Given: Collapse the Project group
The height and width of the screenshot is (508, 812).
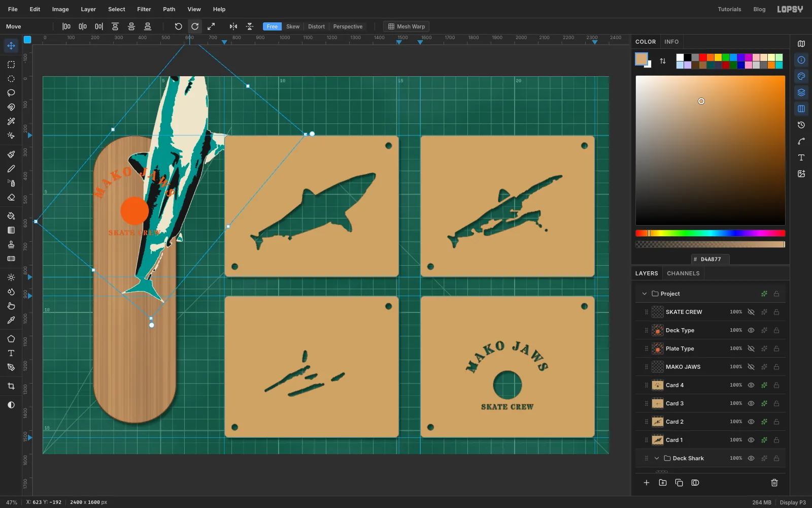Looking at the screenshot, I should click(645, 294).
